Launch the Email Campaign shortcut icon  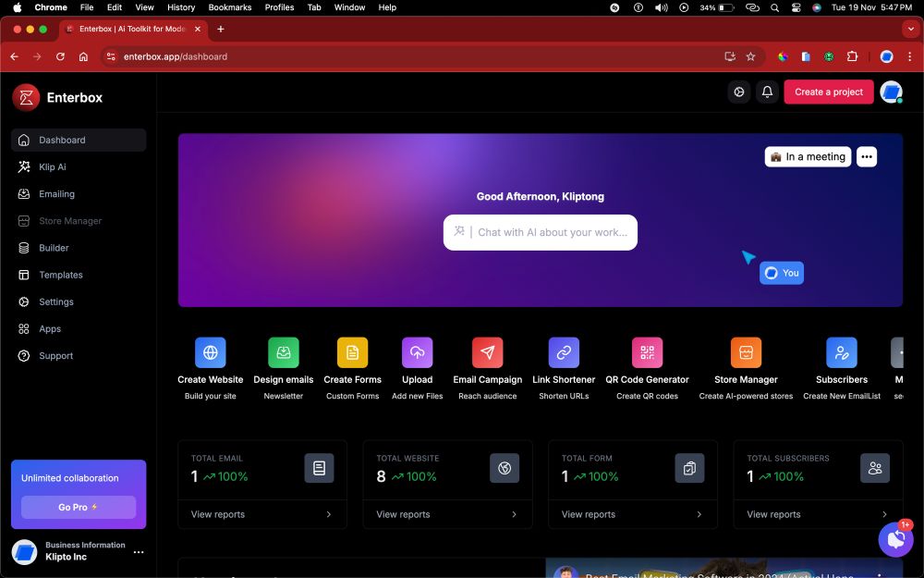pyautogui.click(x=487, y=352)
